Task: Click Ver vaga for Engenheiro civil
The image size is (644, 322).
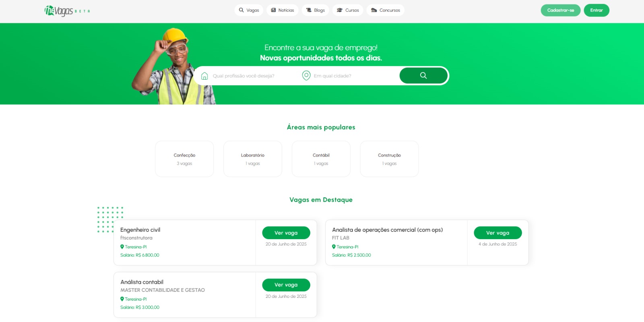Action: (x=286, y=233)
